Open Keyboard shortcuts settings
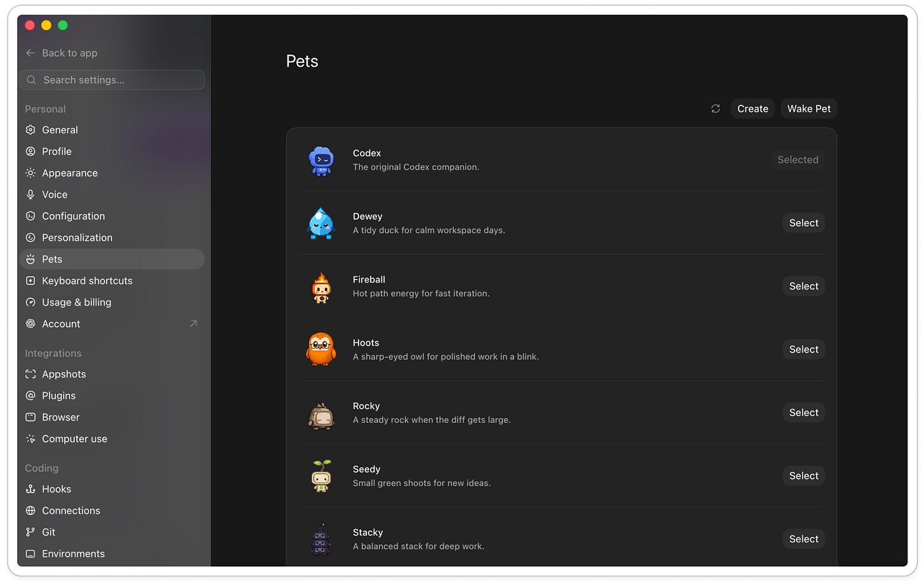 coord(112,281)
